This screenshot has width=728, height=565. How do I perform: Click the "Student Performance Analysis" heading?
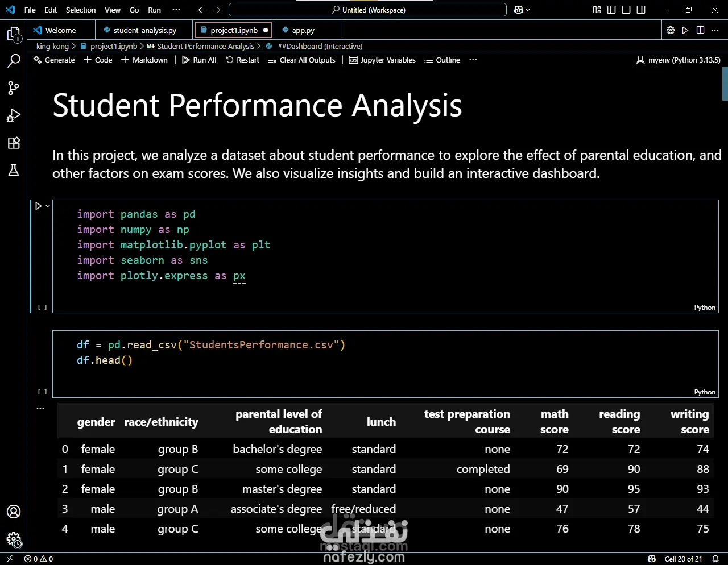coord(257,106)
